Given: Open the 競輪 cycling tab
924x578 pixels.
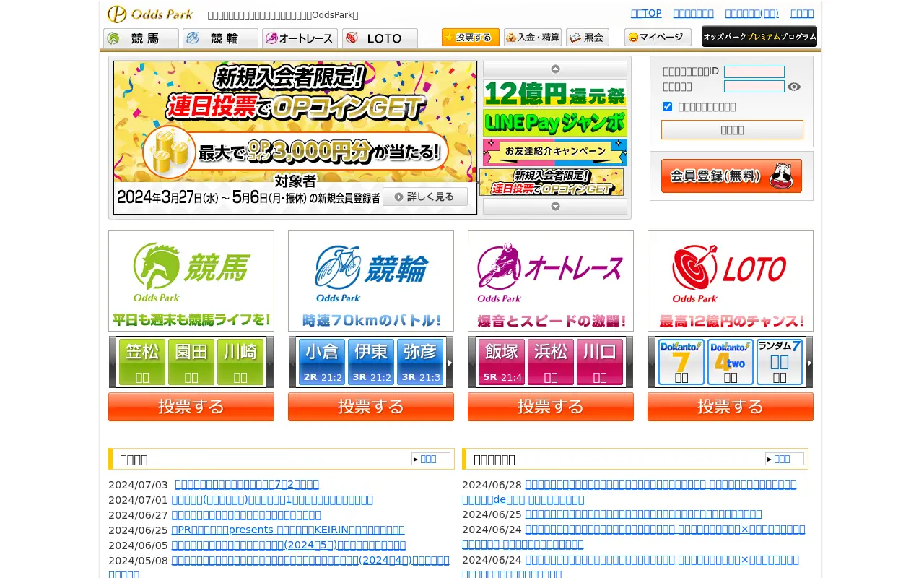Looking at the screenshot, I should (220, 38).
